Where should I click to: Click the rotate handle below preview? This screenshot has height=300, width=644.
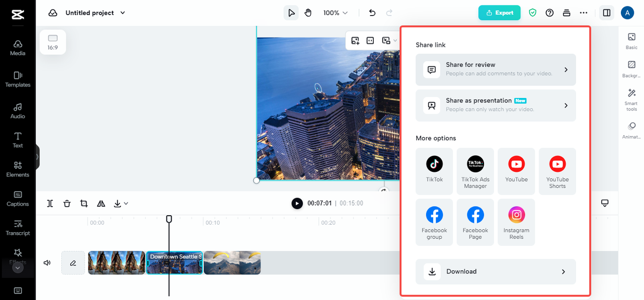tap(384, 190)
